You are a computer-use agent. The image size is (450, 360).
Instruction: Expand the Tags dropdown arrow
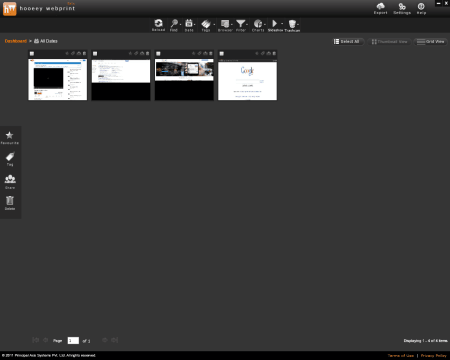click(214, 24)
